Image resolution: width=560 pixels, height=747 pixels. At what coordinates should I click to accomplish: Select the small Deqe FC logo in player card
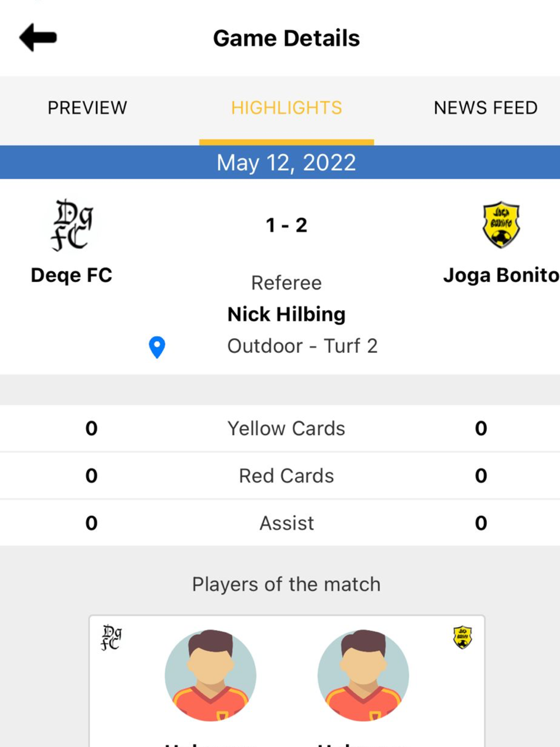pos(111,638)
